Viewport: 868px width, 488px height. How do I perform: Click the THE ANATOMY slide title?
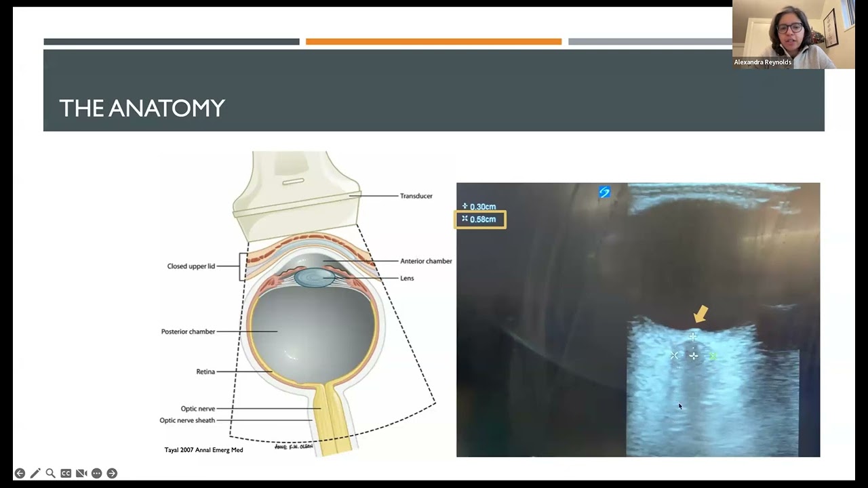click(142, 108)
